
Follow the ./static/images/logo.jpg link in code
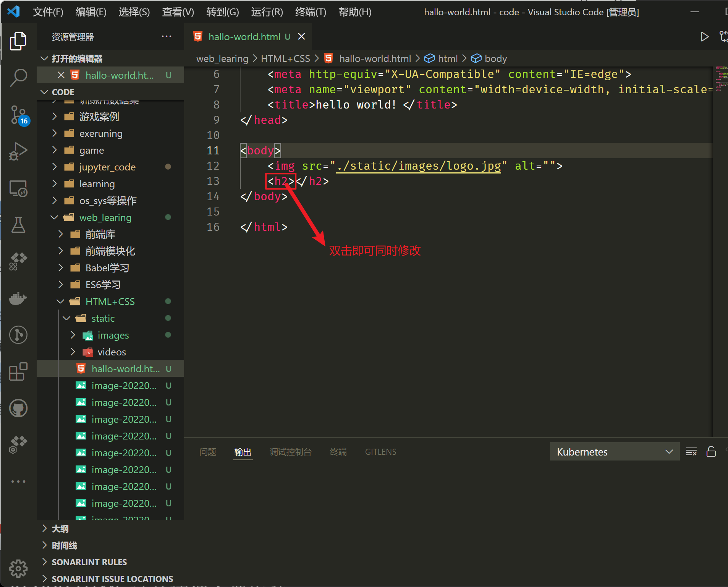[x=419, y=166]
